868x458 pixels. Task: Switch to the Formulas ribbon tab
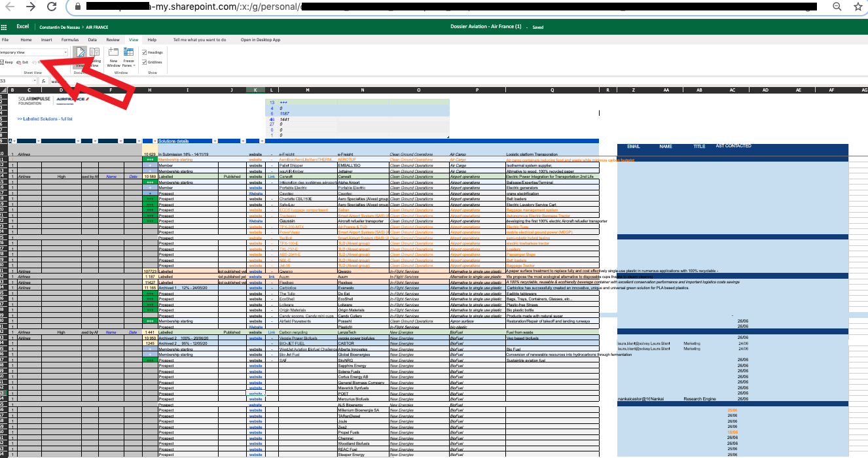click(x=70, y=40)
